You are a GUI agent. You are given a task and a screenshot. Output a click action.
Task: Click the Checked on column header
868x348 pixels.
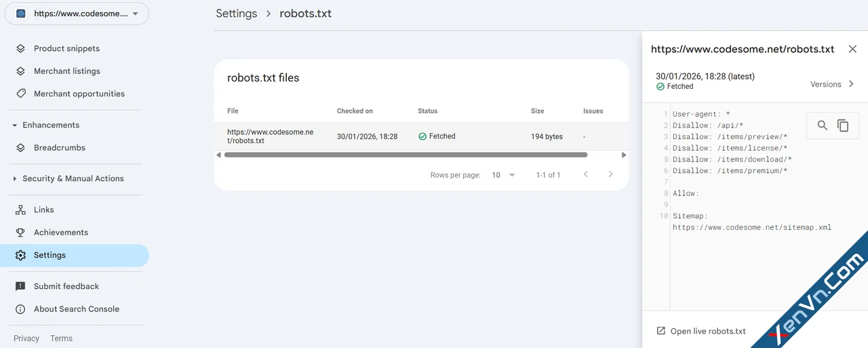pos(355,111)
